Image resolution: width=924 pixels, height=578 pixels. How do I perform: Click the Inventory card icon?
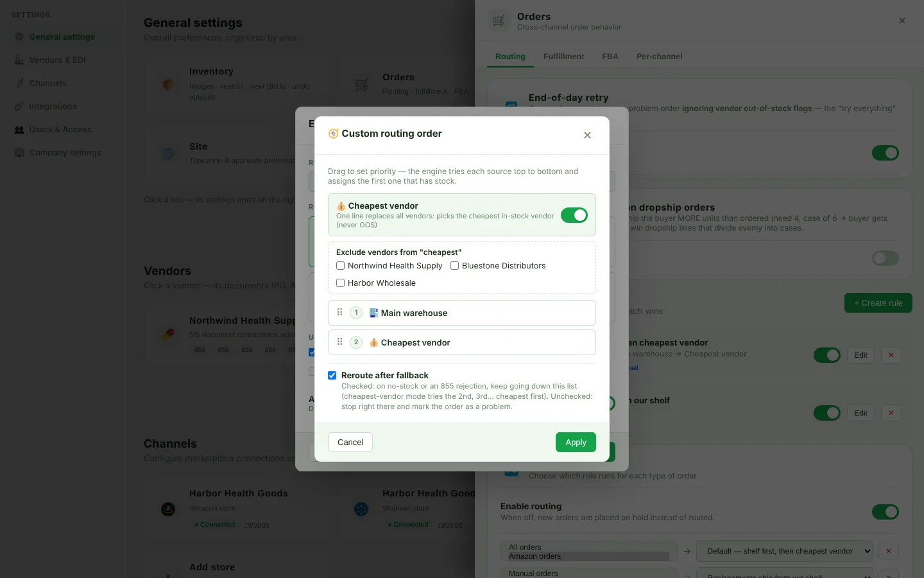pos(168,84)
